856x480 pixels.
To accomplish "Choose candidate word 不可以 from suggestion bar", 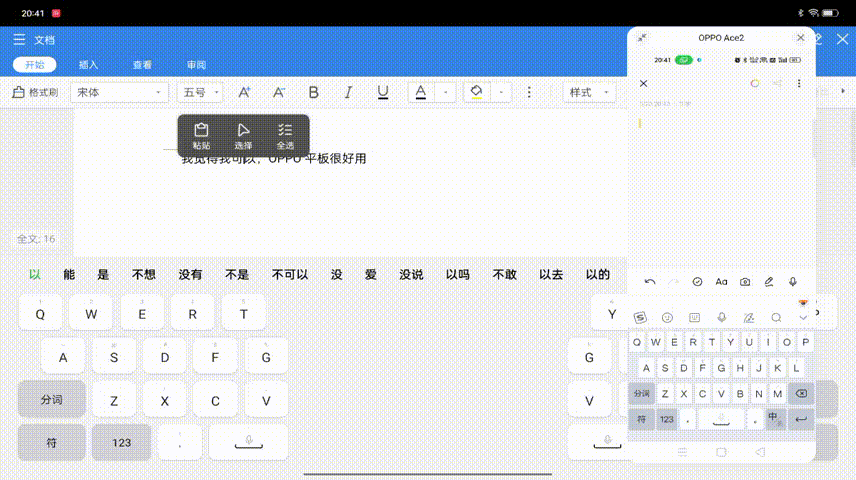I will pyautogui.click(x=290, y=274).
